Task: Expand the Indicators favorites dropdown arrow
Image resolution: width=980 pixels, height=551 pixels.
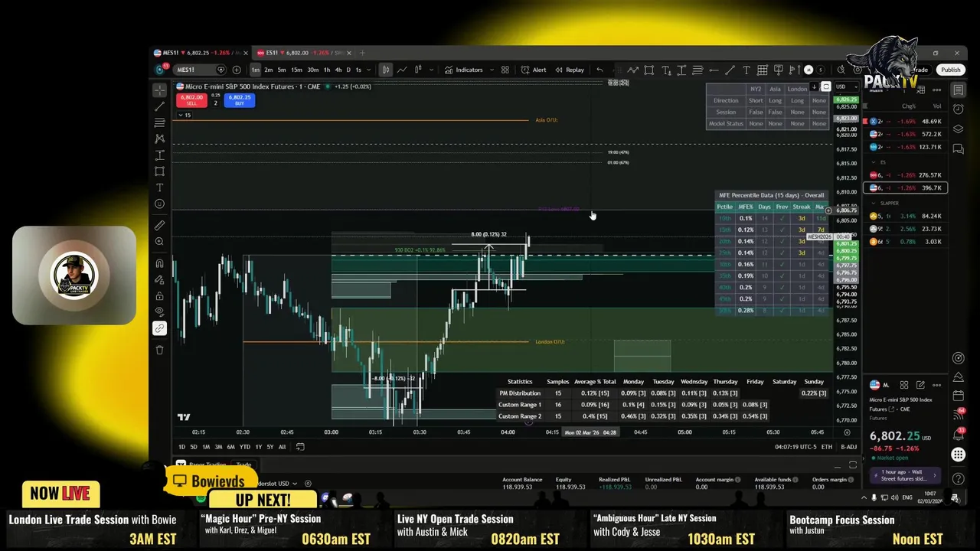Action: tap(492, 70)
